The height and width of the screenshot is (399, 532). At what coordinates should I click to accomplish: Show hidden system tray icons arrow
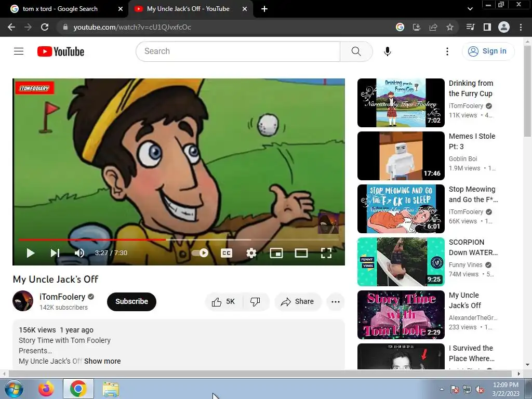(442, 389)
